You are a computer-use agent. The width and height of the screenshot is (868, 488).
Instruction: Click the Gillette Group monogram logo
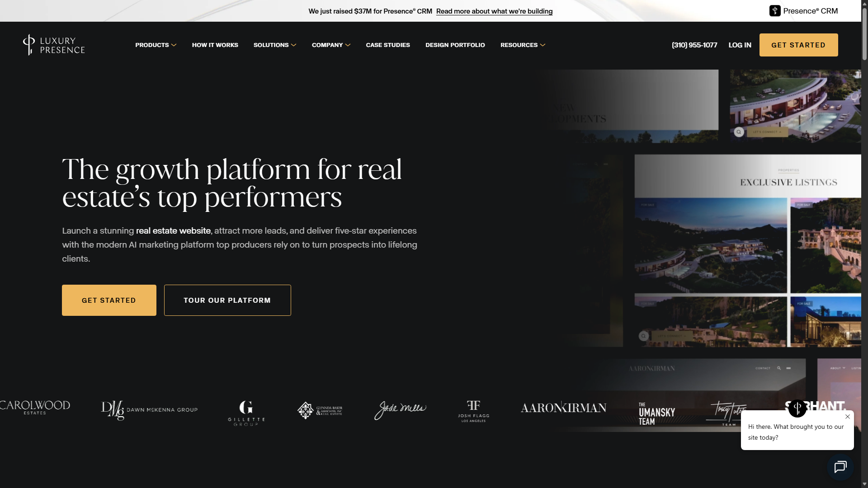(x=245, y=412)
